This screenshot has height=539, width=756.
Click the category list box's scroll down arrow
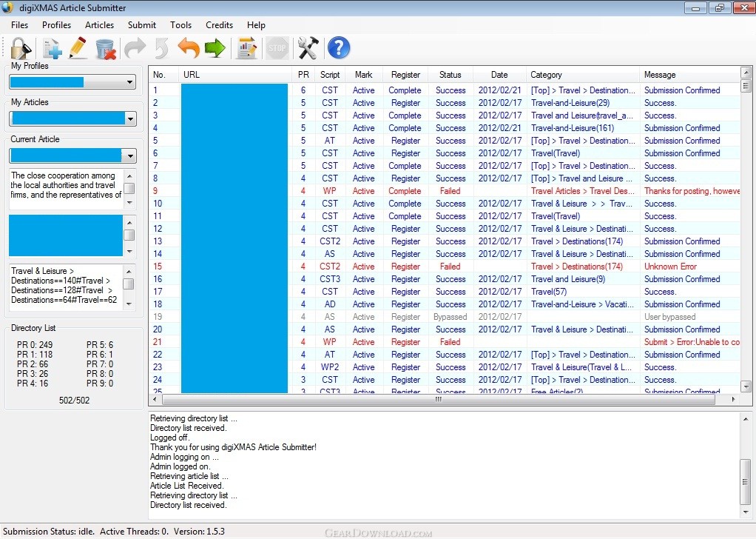[x=129, y=304]
